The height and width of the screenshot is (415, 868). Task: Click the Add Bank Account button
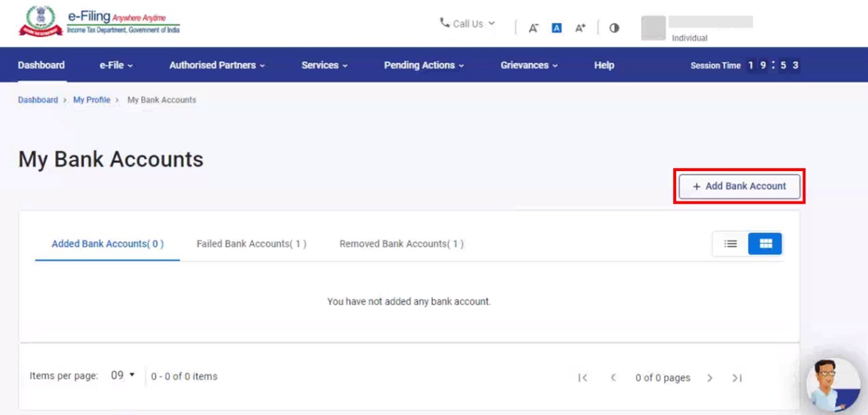click(x=739, y=186)
